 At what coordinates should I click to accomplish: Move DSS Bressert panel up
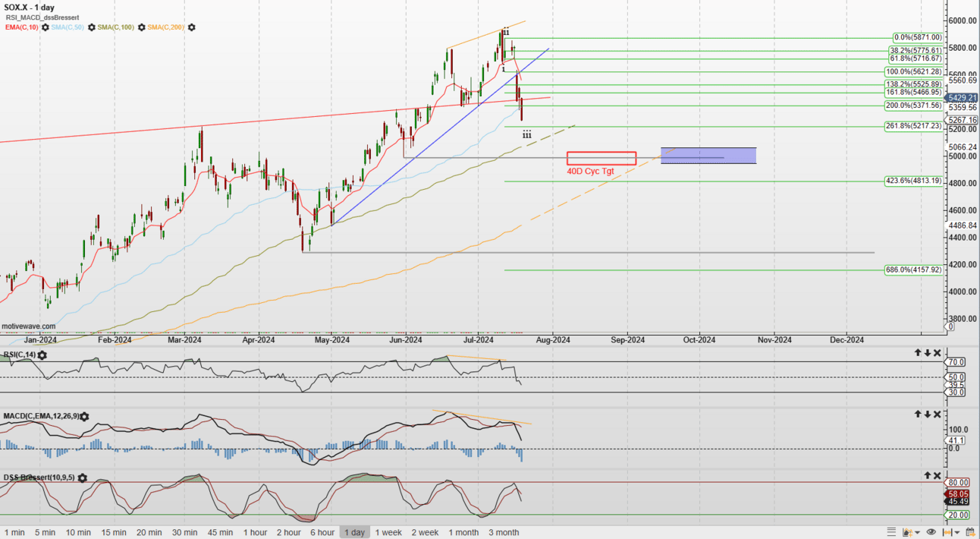point(927,475)
